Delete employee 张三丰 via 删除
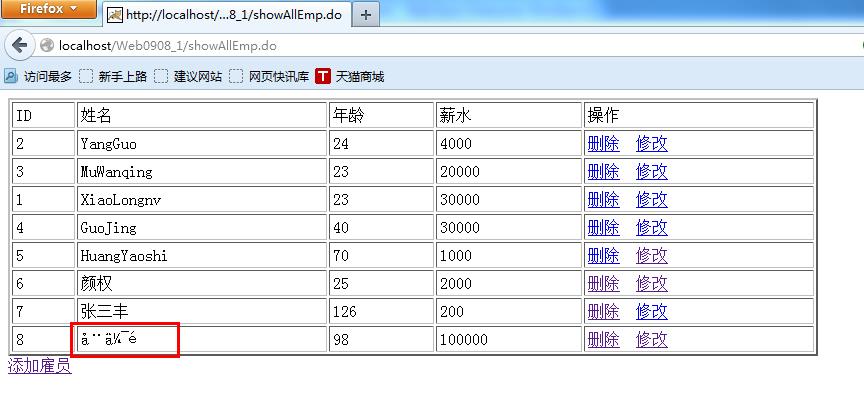 coord(603,312)
